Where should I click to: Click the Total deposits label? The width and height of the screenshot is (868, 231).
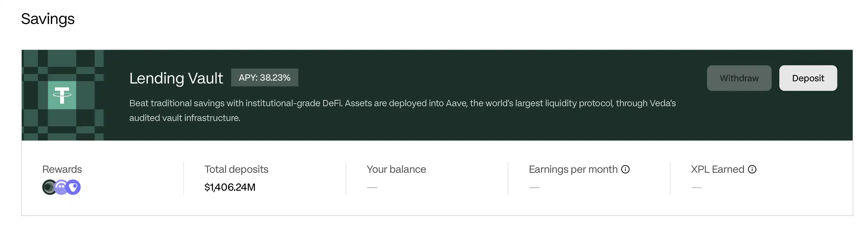(x=236, y=169)
